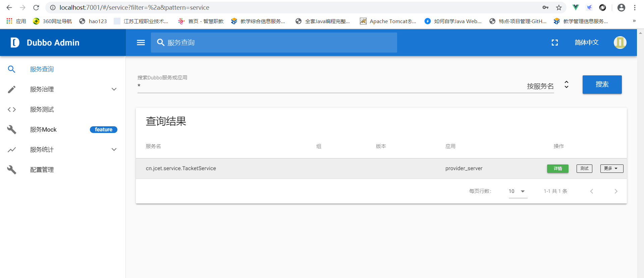Click the user avatar in header
This screenshot has width=644, height=278.
pos(620,43)
